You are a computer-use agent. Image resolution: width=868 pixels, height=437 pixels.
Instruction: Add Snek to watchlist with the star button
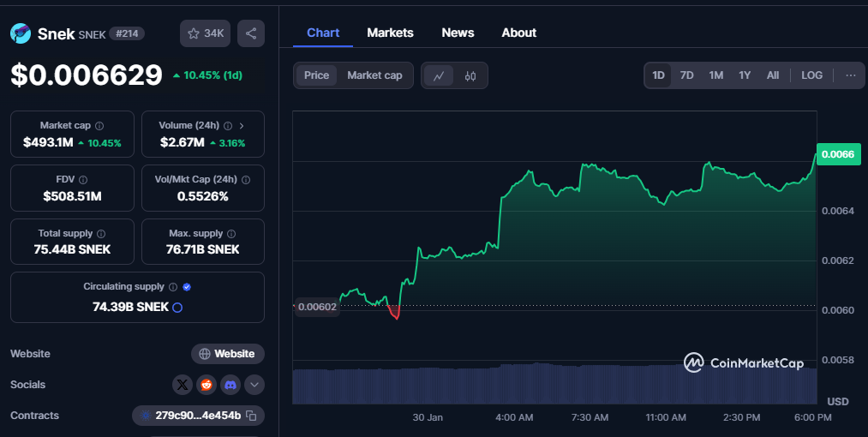pos(205,33)
